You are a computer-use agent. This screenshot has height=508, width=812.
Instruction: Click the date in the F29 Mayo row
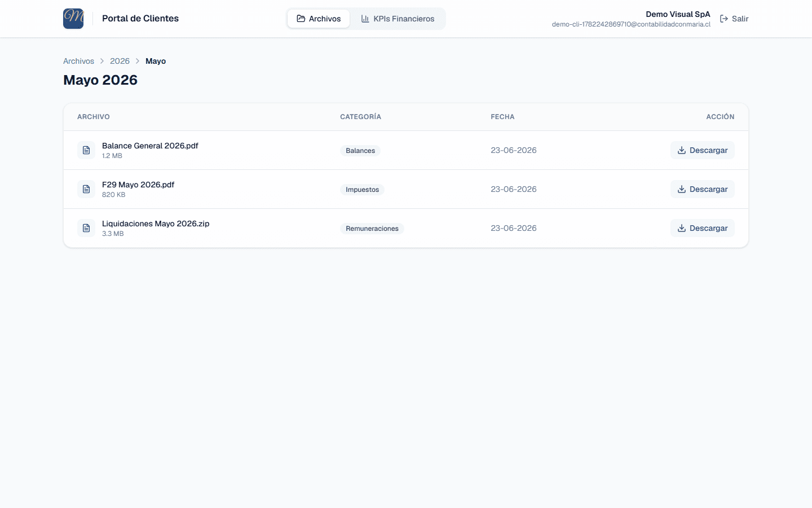coord(514,189)
